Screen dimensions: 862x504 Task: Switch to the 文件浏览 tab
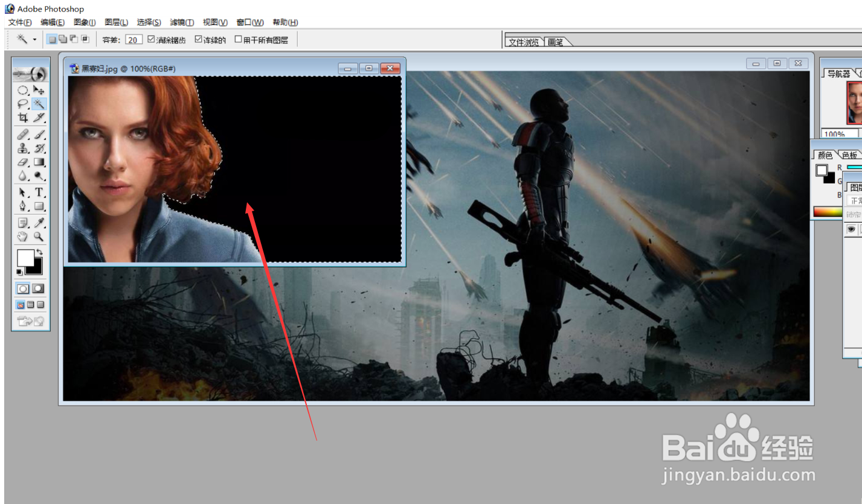coord(524,42)
